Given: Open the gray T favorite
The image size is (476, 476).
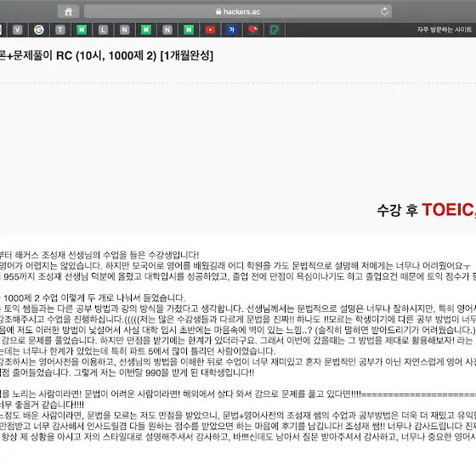Looking at the screenshot, I should point(60,30).
